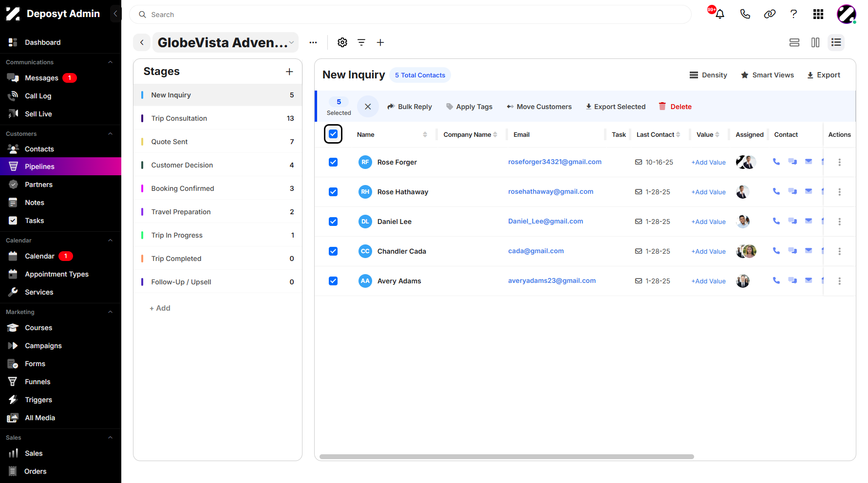
Task: Collapse the Customers sidebar section
Action: tap(110, 134)
